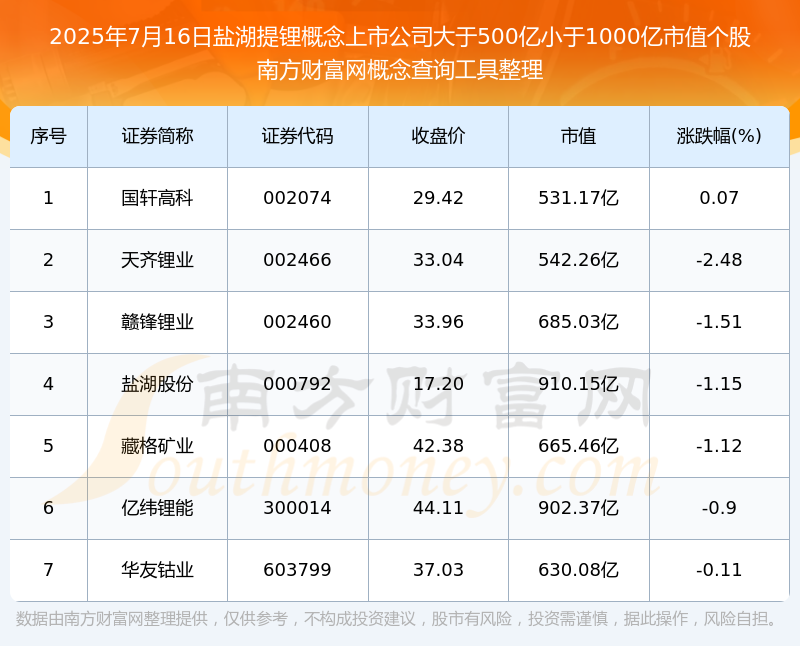
Task: Click change percentage -0.11
Action: point(719,569)
